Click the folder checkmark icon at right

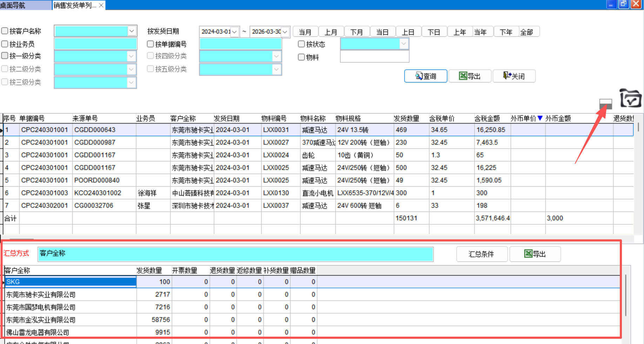click(630, 98)
